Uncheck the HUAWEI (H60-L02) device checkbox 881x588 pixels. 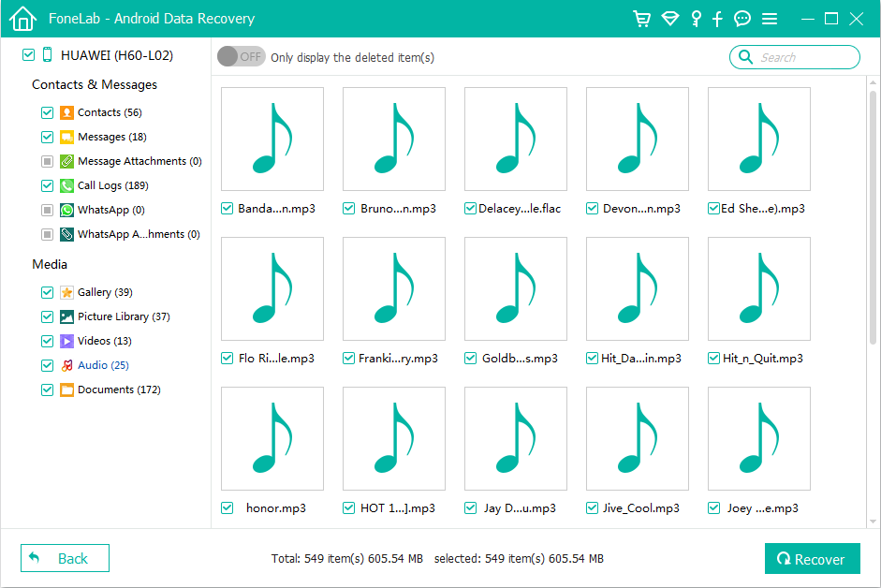coord(28,55)
